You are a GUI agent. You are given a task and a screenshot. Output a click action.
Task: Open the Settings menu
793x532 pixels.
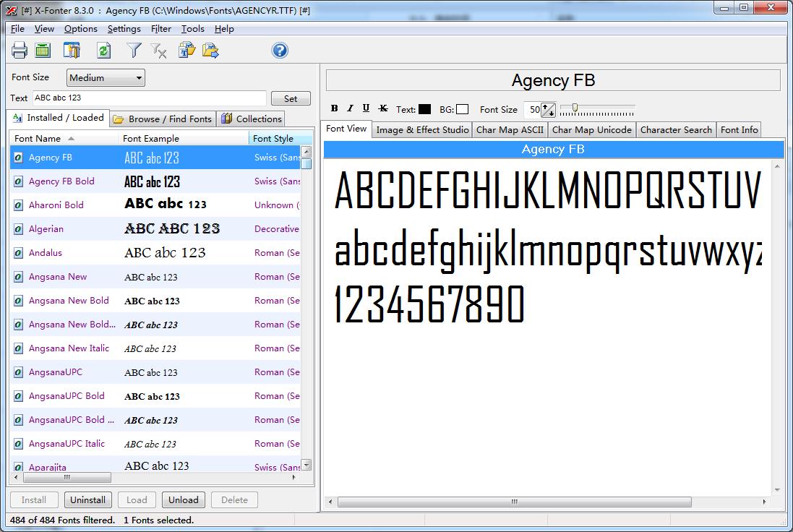coord(124,29)
